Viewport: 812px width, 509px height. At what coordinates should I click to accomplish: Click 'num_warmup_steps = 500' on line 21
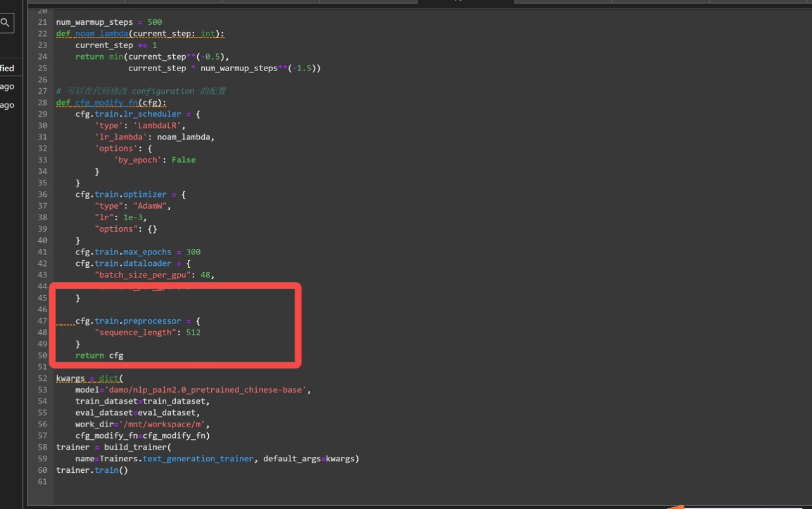click(109, 22)
